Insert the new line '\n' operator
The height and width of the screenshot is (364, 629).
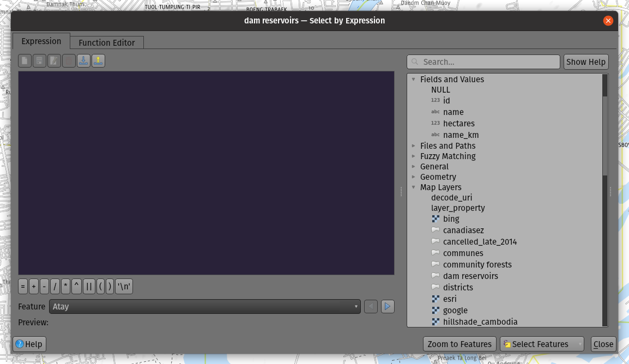pyautogui.click(x=124, y=287)
